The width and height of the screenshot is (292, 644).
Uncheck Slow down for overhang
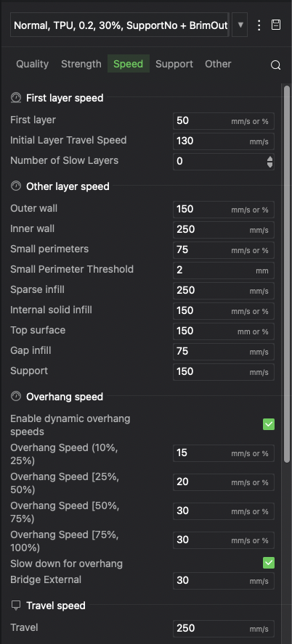[269, 563]
